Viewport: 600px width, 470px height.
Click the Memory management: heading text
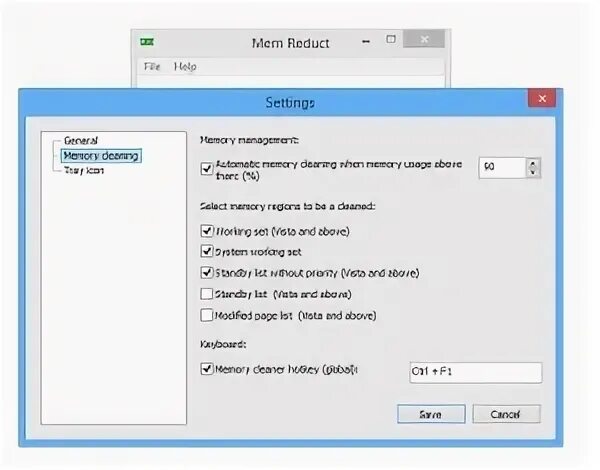[249, 140]
